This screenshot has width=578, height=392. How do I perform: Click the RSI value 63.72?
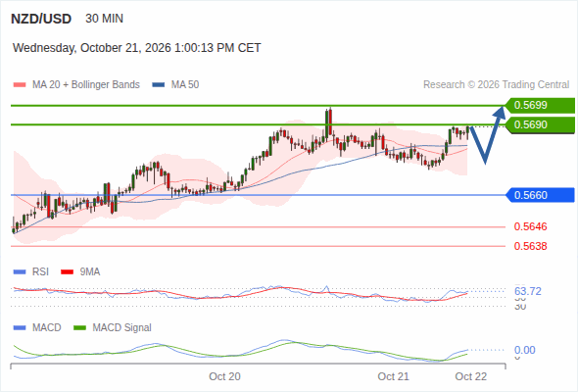point(528,291)
